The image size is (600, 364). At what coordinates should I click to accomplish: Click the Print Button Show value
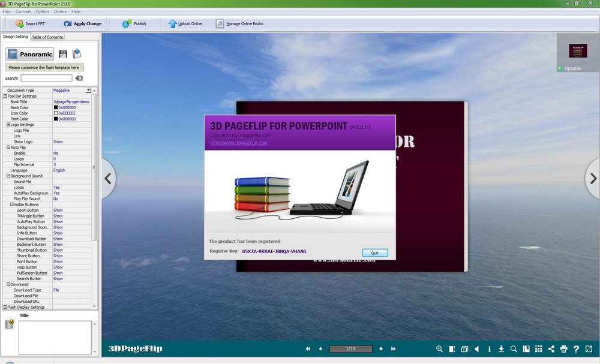coord(58,261)
